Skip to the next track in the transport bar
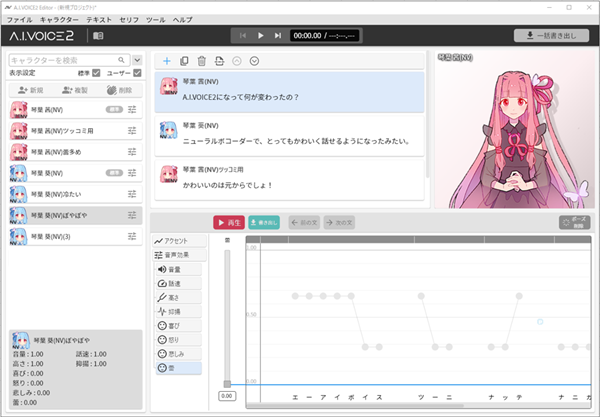This screenshot has width=600, height=417. [x=278, y=36]
